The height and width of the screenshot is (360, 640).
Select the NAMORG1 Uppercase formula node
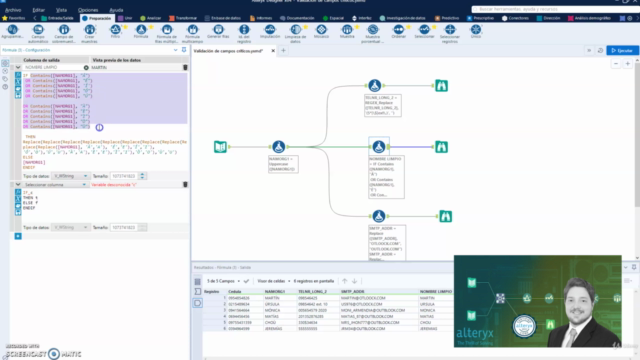click(x=279, y=147)
